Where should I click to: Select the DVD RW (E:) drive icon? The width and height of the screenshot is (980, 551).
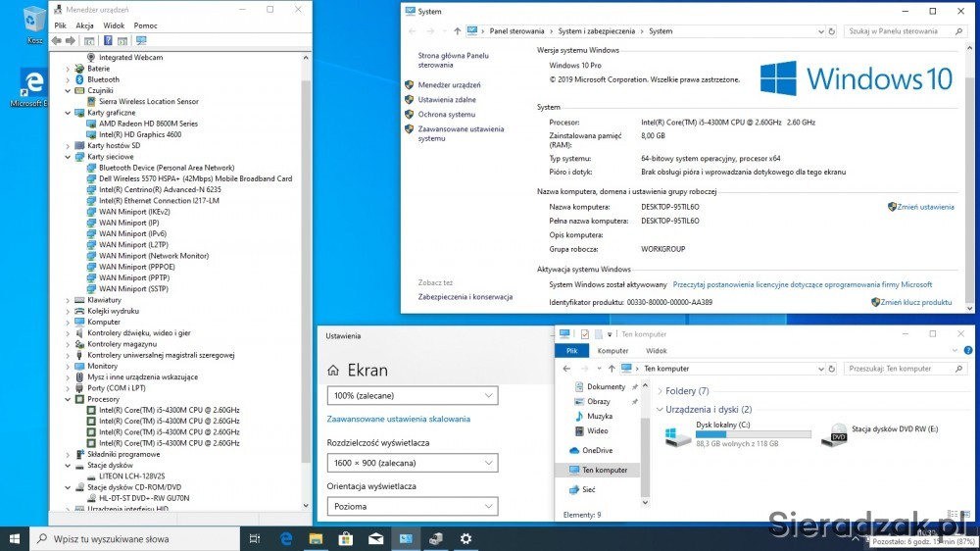click(834, 435)
